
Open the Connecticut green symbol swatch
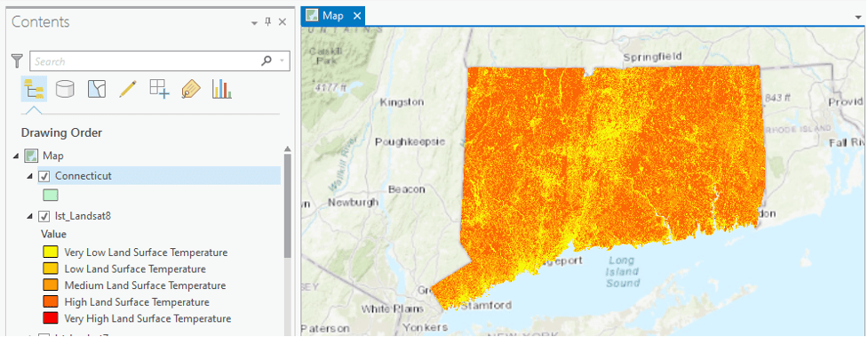coord(51,195)
